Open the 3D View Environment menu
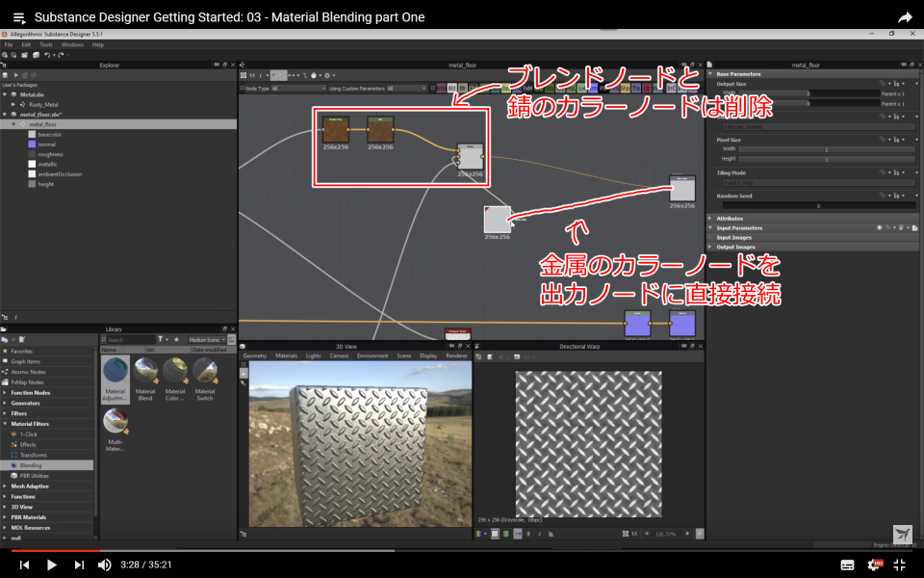This screenshot has width=924, height=578. pos(372,356)
